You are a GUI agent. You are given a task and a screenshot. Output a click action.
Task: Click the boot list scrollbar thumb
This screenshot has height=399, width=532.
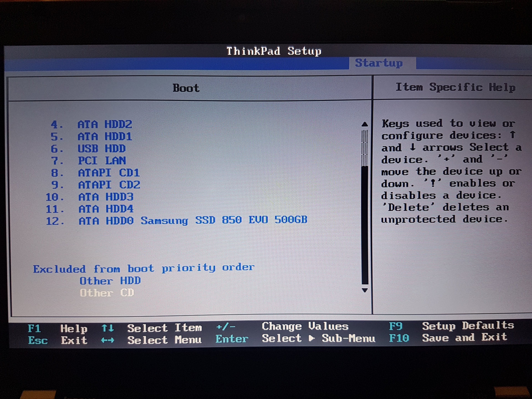pyautogui.click(x=365, y=225)
